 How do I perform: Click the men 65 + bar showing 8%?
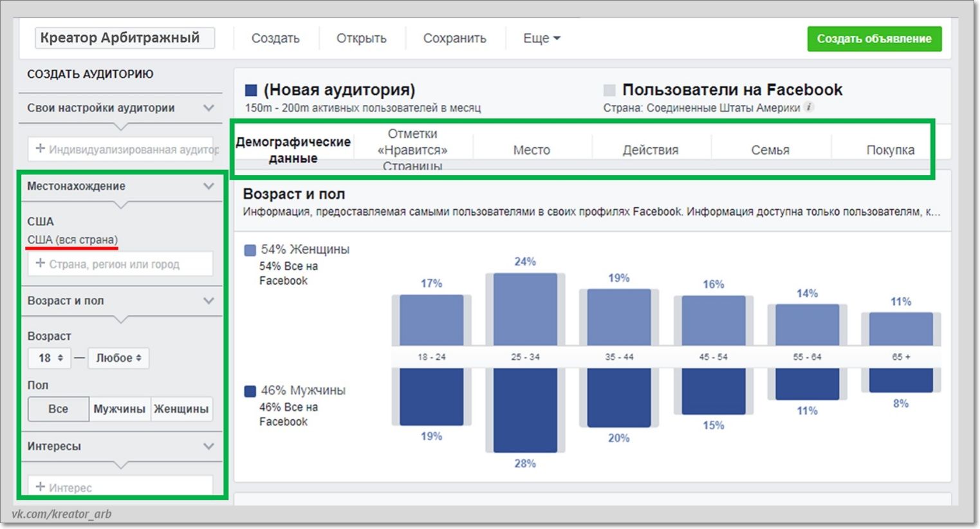tap(901, 380)
